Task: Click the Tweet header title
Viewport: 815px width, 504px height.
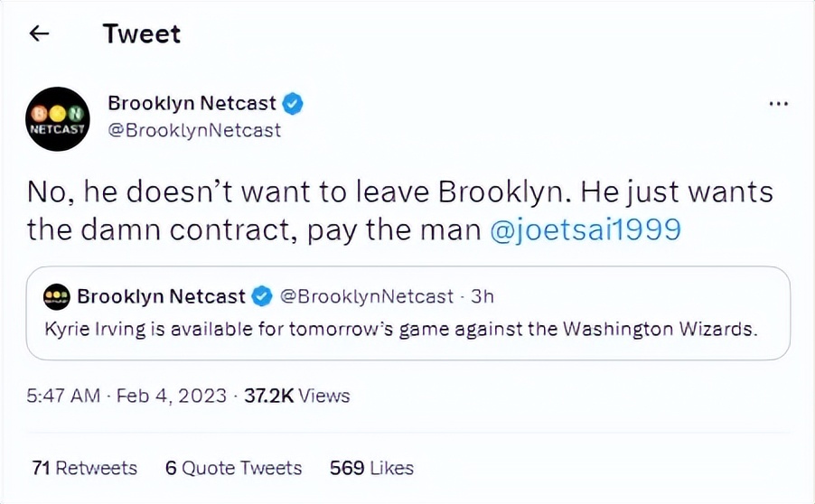Action: pyautogui.click(x=142, y=34)
